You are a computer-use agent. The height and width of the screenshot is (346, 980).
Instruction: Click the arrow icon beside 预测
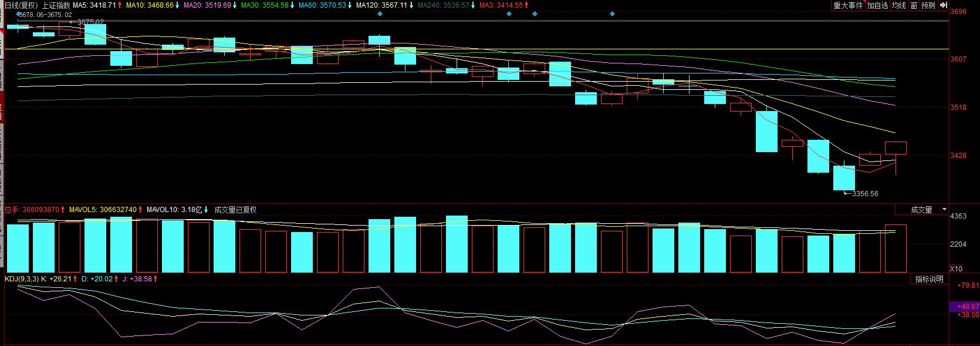[x=944, y=5]
